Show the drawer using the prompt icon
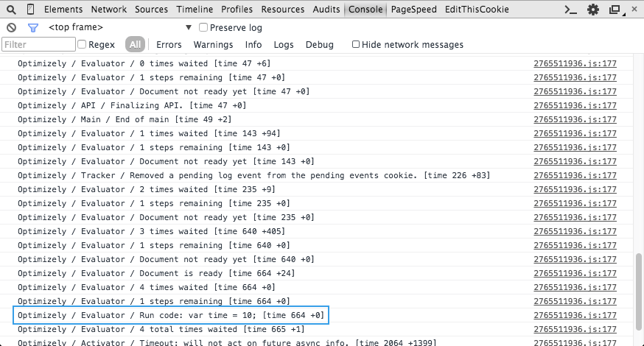 (570, 10)
